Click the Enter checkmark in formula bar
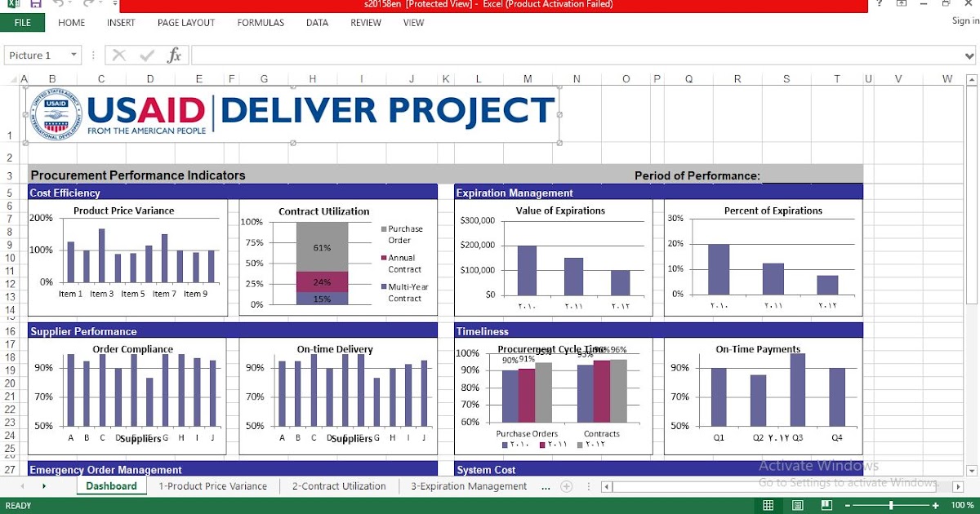Image resolution: width=980 pixels, height=514 pixels. point(145,55)
